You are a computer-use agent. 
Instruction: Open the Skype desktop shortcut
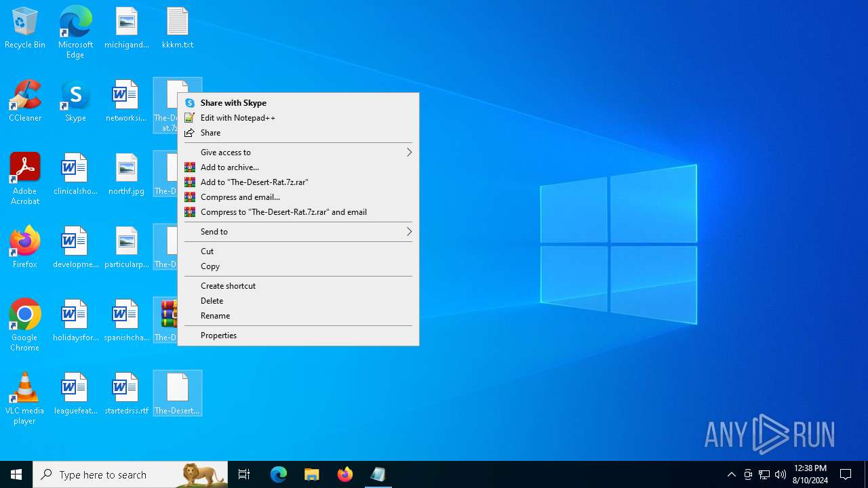(75, 102)
